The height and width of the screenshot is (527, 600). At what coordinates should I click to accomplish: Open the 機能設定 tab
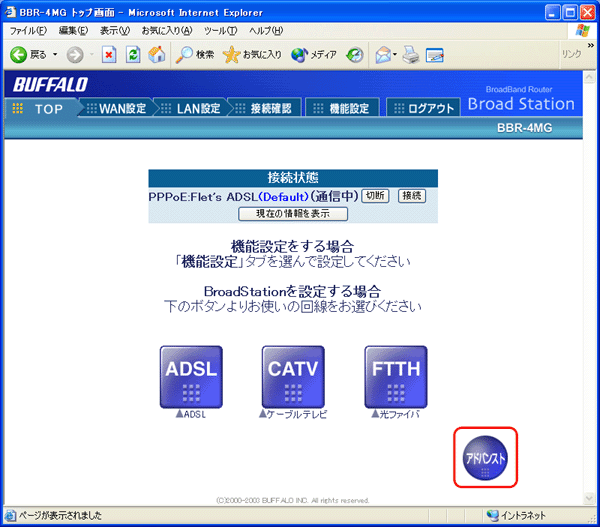coord(342,109)
